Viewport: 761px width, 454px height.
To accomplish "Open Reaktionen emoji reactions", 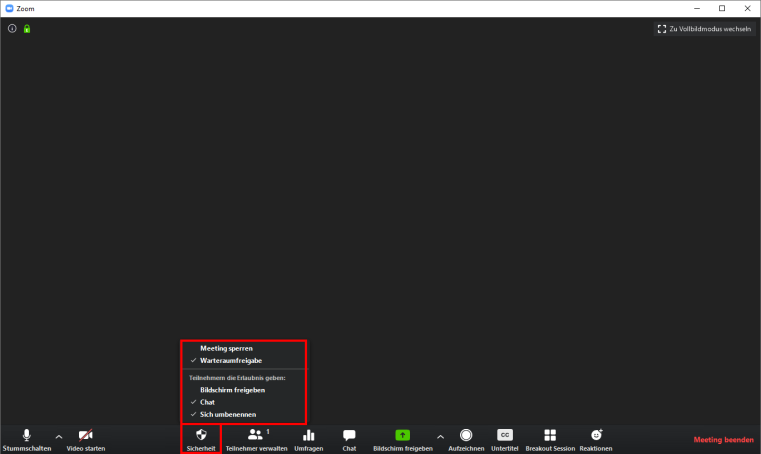I will pyautogui.click(x=596, y=440).
